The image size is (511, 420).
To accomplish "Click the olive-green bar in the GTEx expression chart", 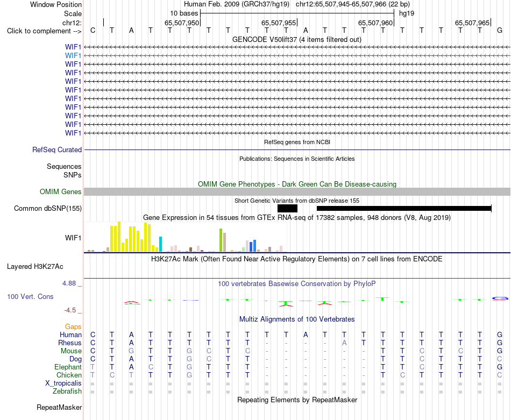I will (221, 240).
